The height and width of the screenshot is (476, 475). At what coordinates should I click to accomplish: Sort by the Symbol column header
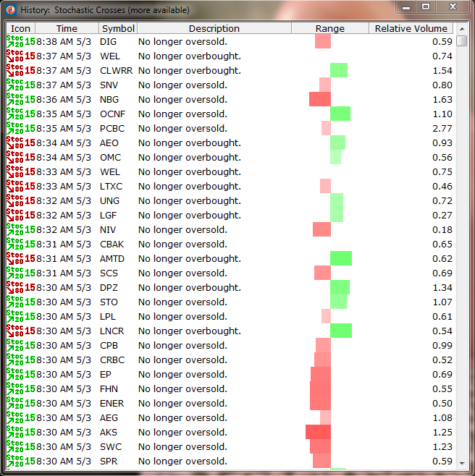pyautogui.click(x=118, y=28)
